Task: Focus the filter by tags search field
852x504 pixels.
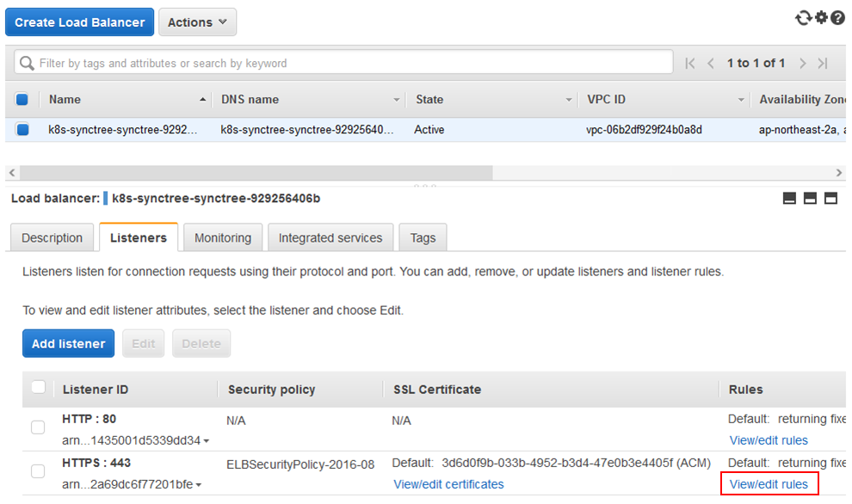Action: click(x=343, y=63)
